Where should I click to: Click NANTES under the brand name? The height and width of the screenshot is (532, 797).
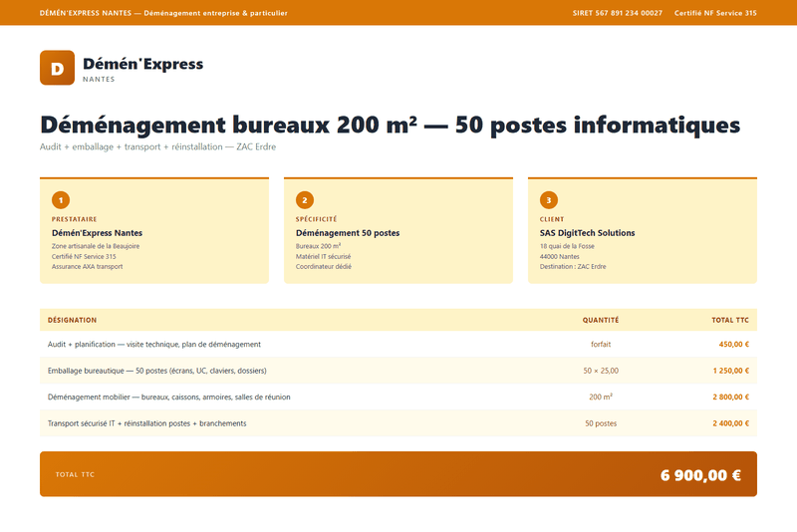point(99,80)
